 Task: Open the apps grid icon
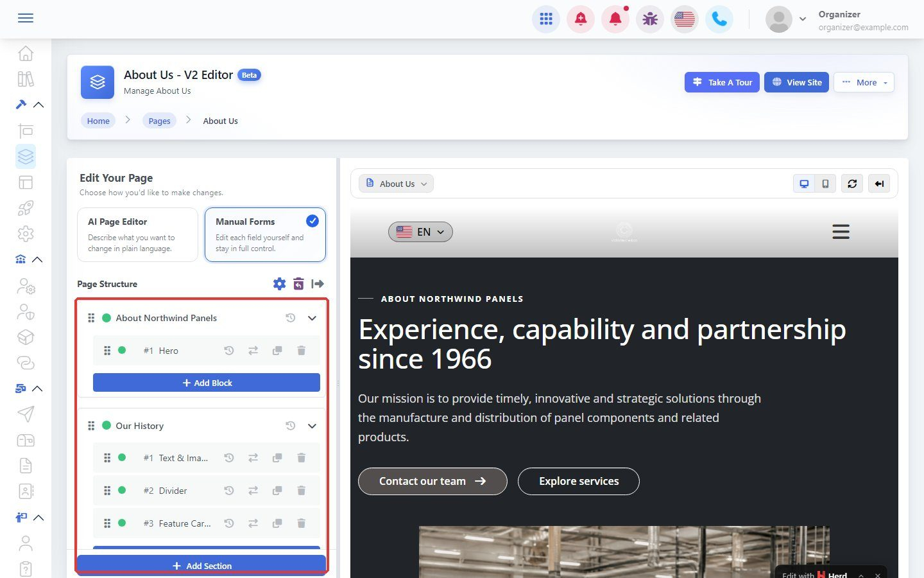[546, 19]
